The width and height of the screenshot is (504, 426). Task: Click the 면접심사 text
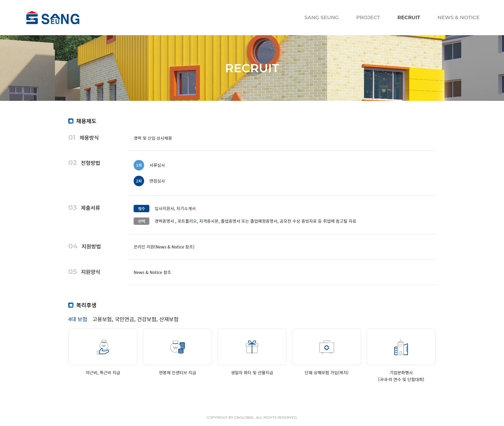click(157, 181)
